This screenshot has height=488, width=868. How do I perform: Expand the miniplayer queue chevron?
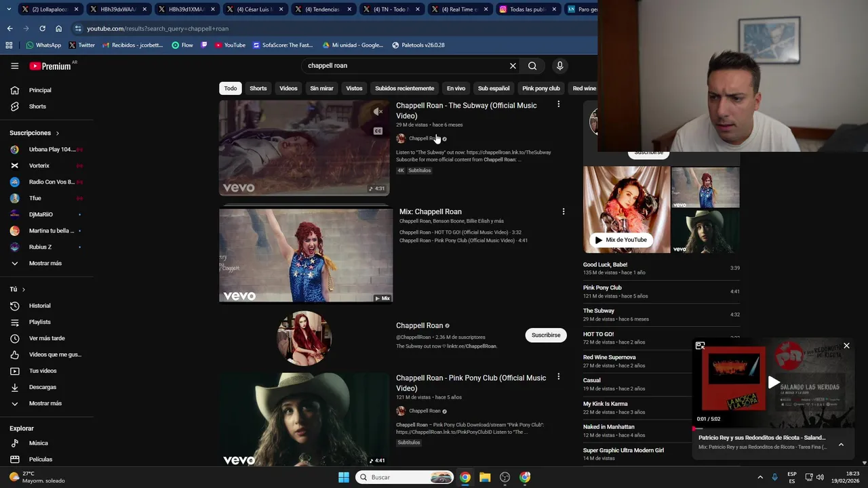841,445
